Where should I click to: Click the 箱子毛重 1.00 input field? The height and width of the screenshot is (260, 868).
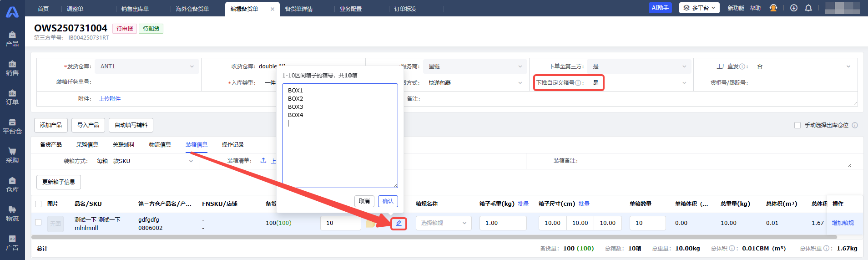[x=503, y=223]
